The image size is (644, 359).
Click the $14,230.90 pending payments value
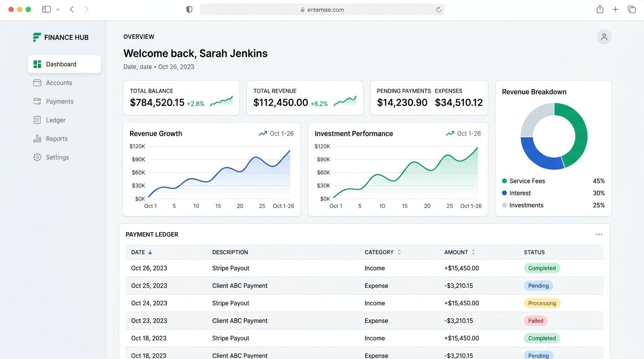402,102
